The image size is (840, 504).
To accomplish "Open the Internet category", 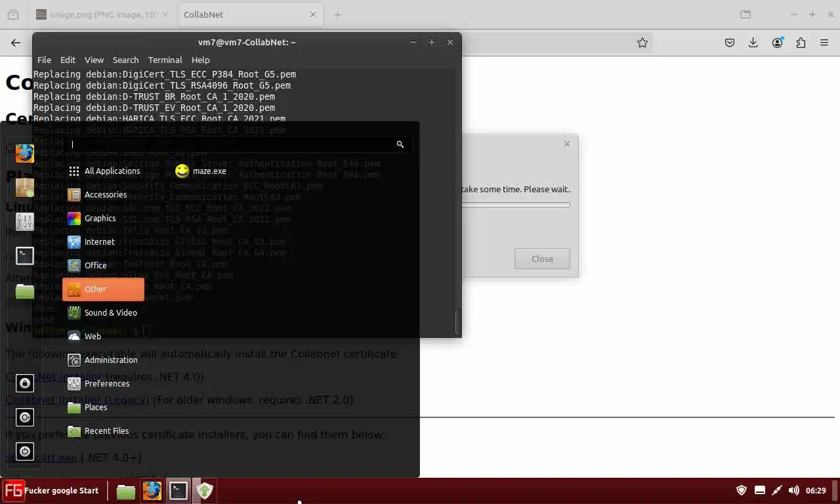I will (104, 241).
